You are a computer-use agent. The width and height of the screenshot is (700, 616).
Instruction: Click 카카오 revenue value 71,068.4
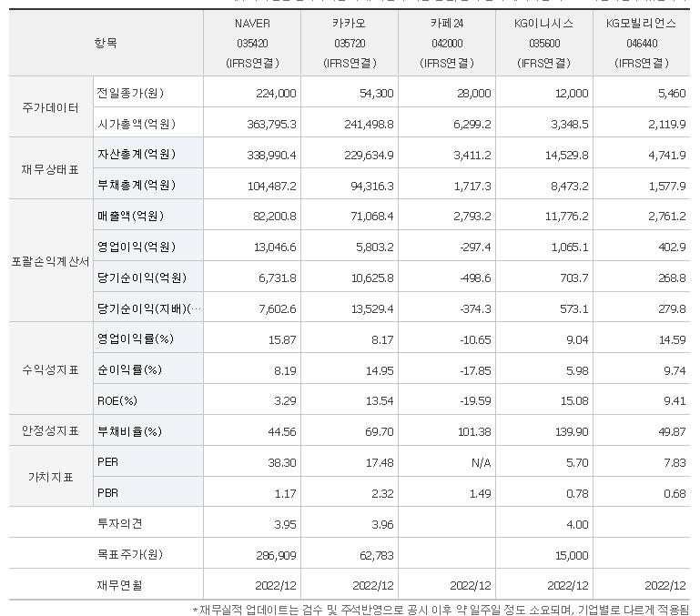click(372, 216)
